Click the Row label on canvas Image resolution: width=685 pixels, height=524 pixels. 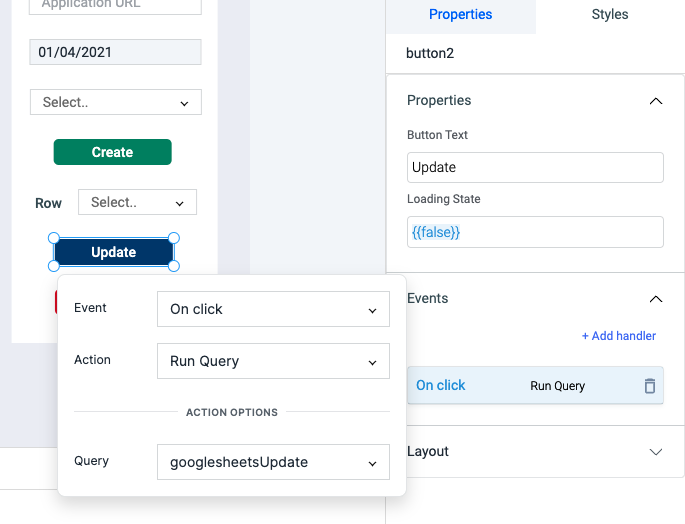[x=48, y=203]
